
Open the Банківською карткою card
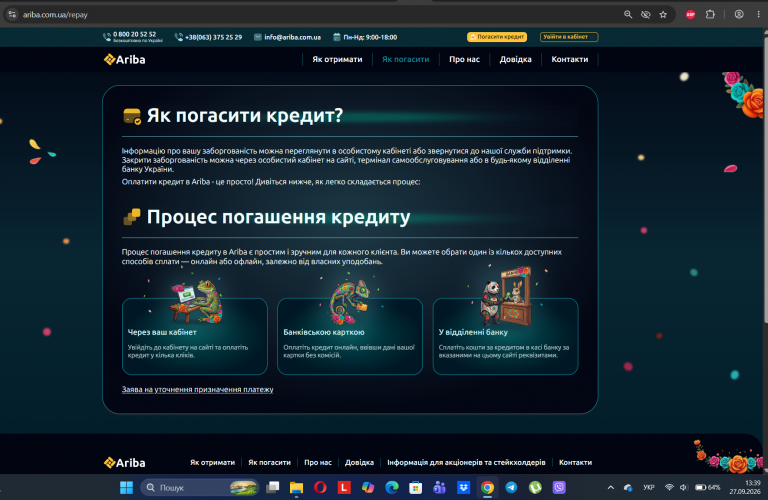click(x=350, y=336)
